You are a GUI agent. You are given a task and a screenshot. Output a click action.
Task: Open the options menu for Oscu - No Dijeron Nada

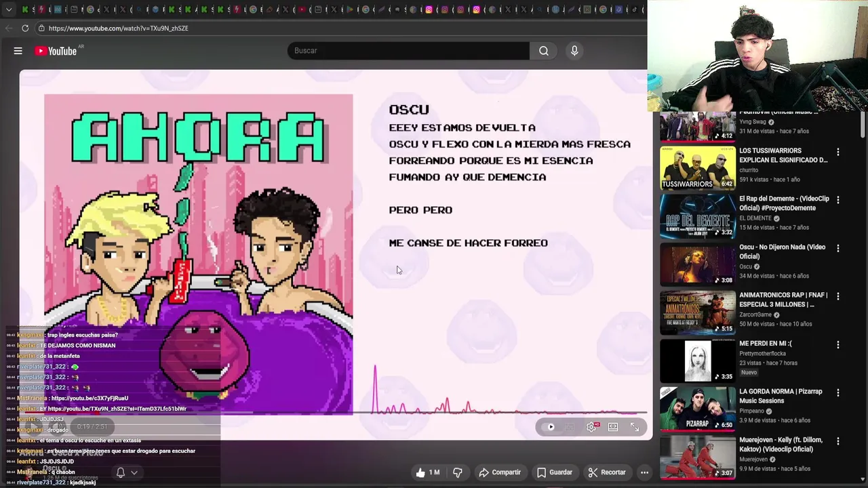pos(838,249)
